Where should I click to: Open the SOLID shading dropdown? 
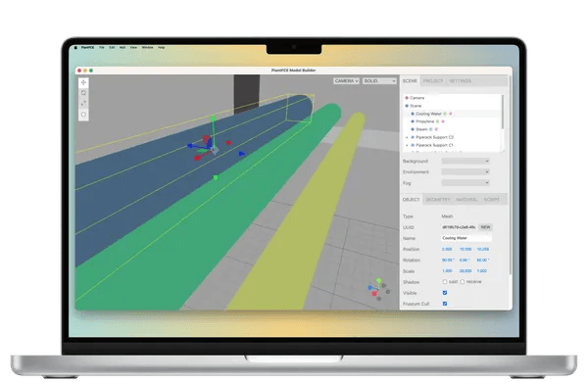(379, 81)
